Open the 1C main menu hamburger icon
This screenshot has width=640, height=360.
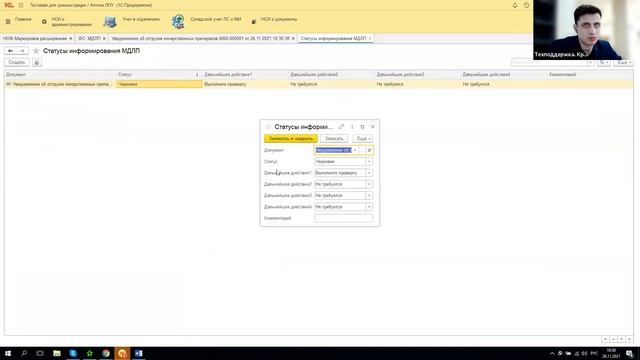click(x=21, y=5)
